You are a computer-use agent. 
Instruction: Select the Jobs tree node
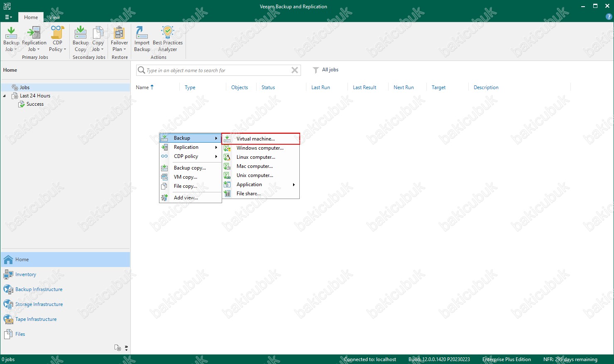(x=25, y=87)
